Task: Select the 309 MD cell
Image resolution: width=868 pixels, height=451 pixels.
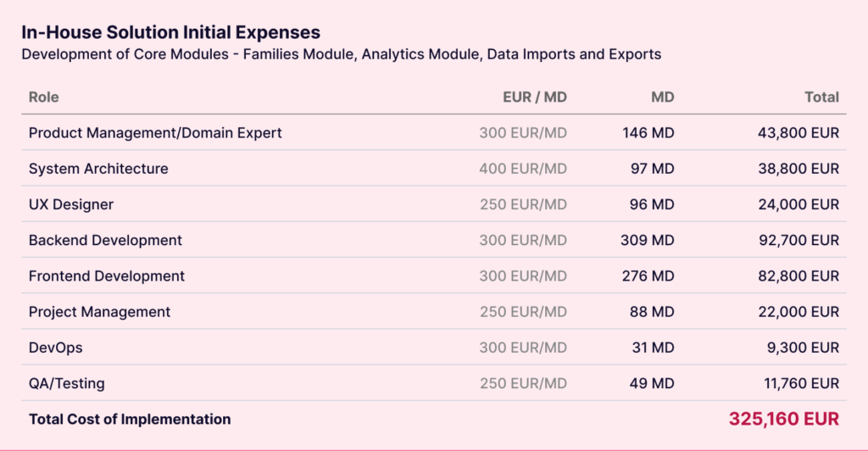Action: click(x=647, y=240)
